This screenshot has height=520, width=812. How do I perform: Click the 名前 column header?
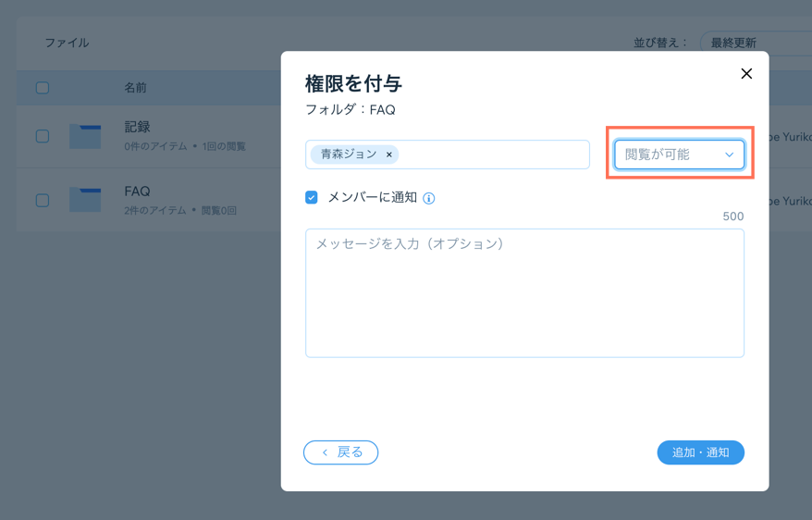135,88
